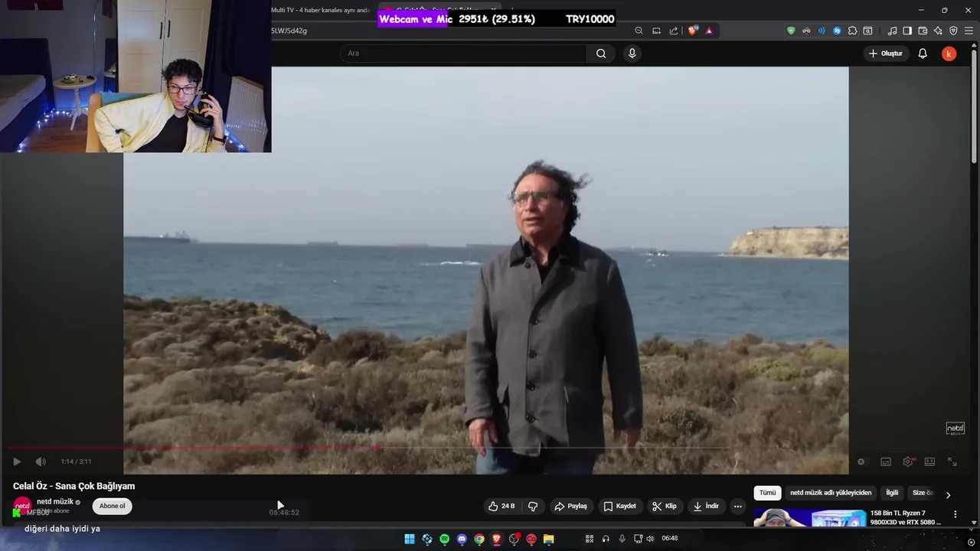Open the Oluştur create menu
Viewport: 980px width, 551px height.
(885, 54)
